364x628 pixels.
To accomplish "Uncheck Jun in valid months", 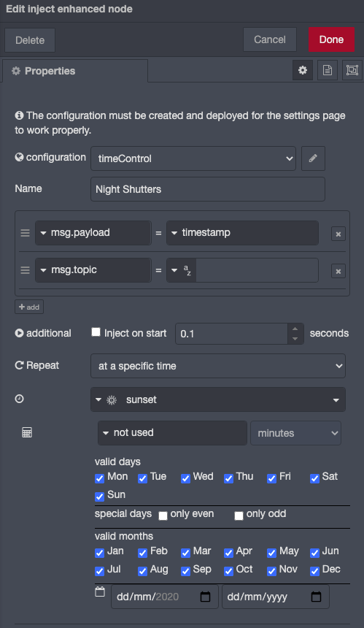I will [315, 553].
